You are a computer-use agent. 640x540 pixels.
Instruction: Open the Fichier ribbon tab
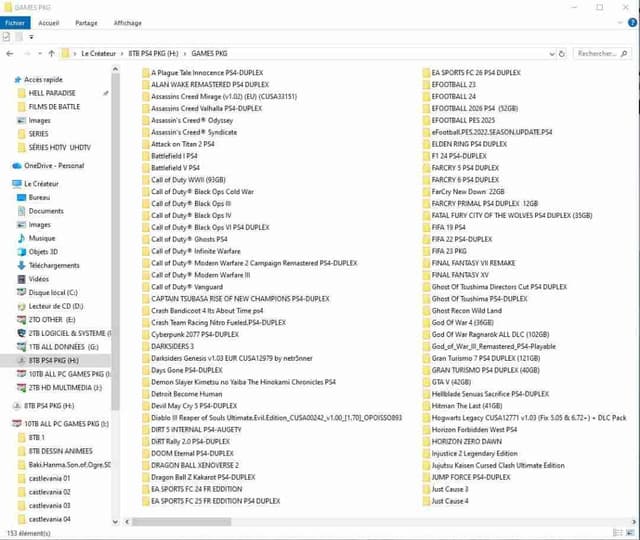coord(15,23)
